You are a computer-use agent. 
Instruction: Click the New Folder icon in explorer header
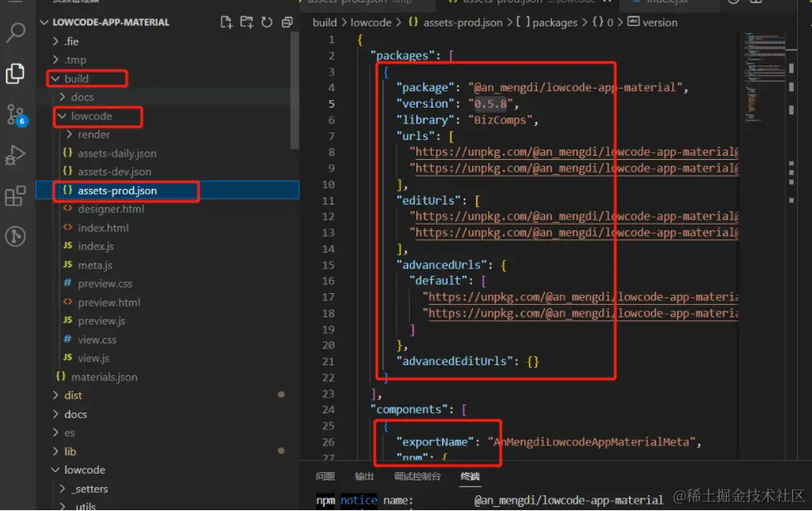[247, 22]
